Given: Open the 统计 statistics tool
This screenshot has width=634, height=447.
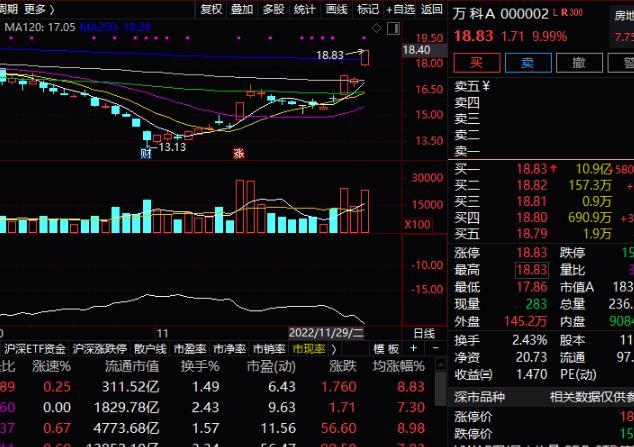Looking at the screenshot, I should [x=304, y=9].
